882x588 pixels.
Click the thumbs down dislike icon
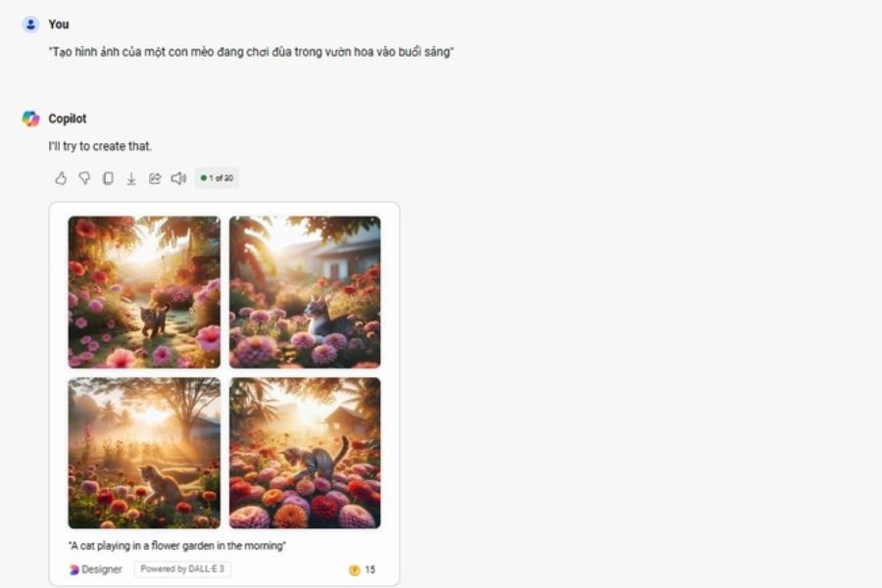click(84, 178)
